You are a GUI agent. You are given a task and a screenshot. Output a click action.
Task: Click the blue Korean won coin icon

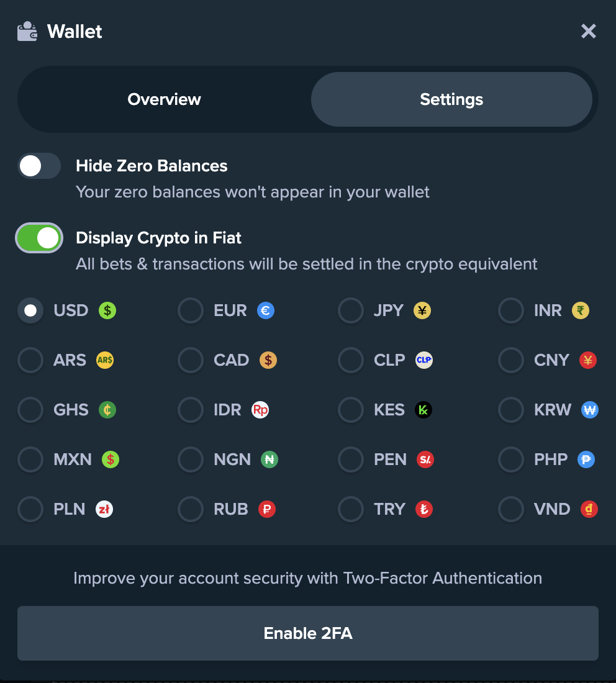590,410
